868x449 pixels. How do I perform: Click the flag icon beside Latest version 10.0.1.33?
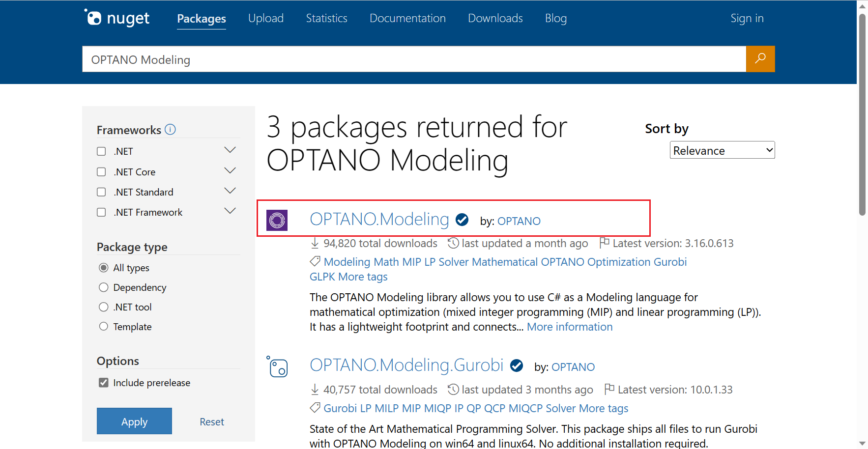tap(609, 389)
